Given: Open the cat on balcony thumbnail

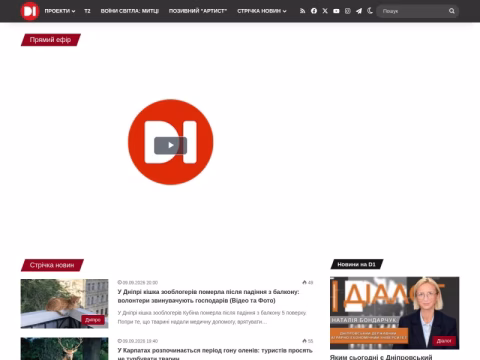Looking at the screenshot, I should [64, 304].
